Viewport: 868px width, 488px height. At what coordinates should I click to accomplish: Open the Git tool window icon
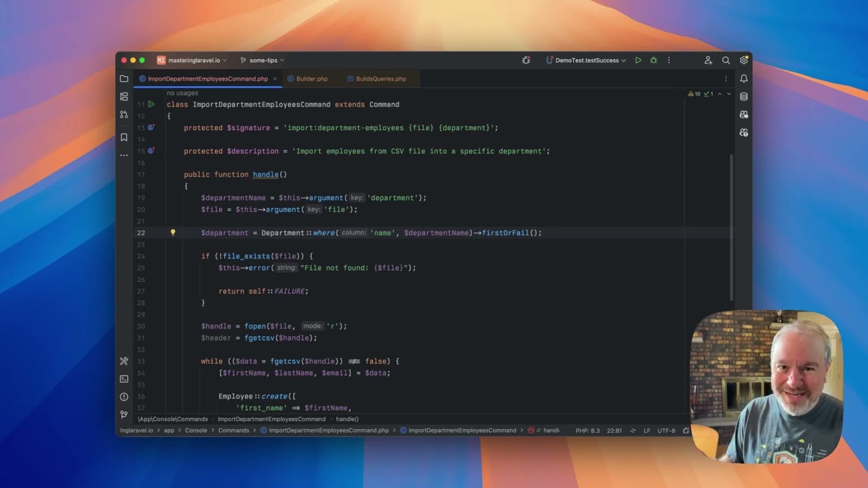pos(124,414)
